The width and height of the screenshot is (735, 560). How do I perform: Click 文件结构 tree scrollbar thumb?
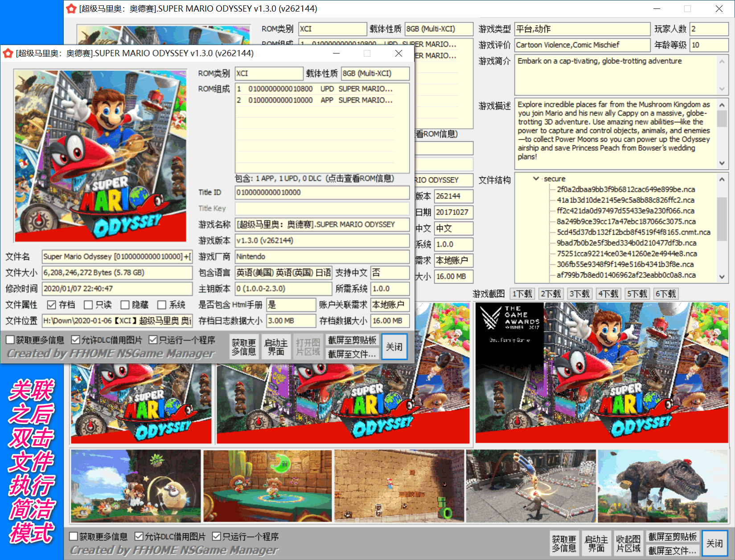pyautogui.click(x=722, y=218)
